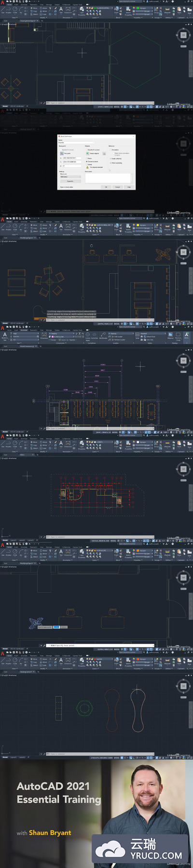Viewport: 193px width, 868px height.
Task: Click Wipeout icon in Annotate ribbon
Action: pos(170,335)
